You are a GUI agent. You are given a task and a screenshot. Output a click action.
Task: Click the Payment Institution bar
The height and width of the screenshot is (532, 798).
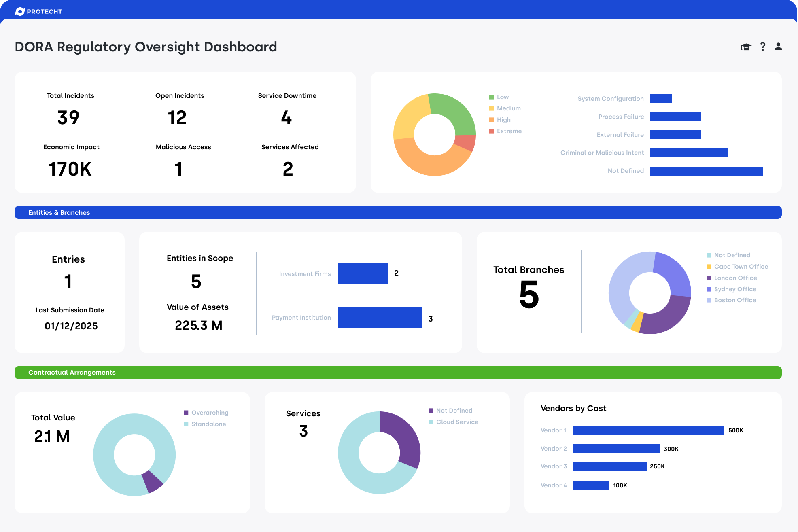(380, 318)
